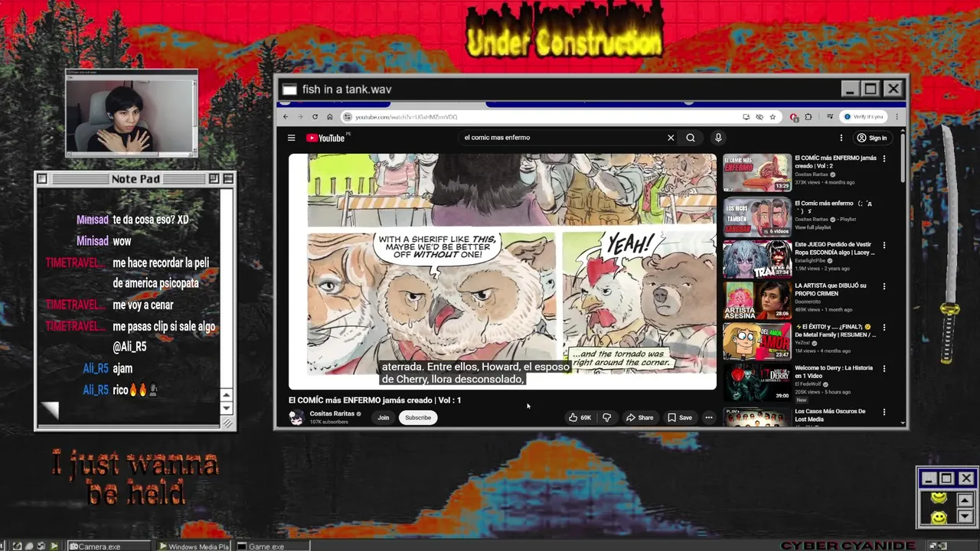Open Metal Family resumen video thumbnail
The width and height of the screenshot is (980, 551).
tap(757, 341)
